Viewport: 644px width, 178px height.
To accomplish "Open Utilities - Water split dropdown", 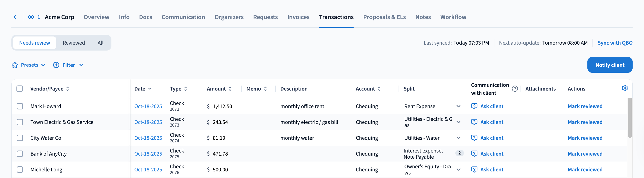I will pyautogui.click(x=458, y=138).
